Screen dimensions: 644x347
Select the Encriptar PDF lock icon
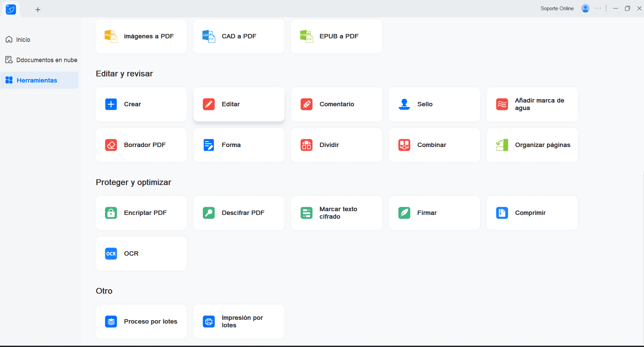[111, 213]
